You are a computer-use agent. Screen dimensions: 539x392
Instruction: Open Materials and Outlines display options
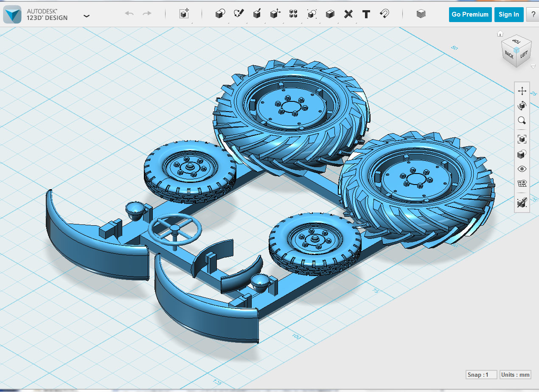tap(522, 154)
